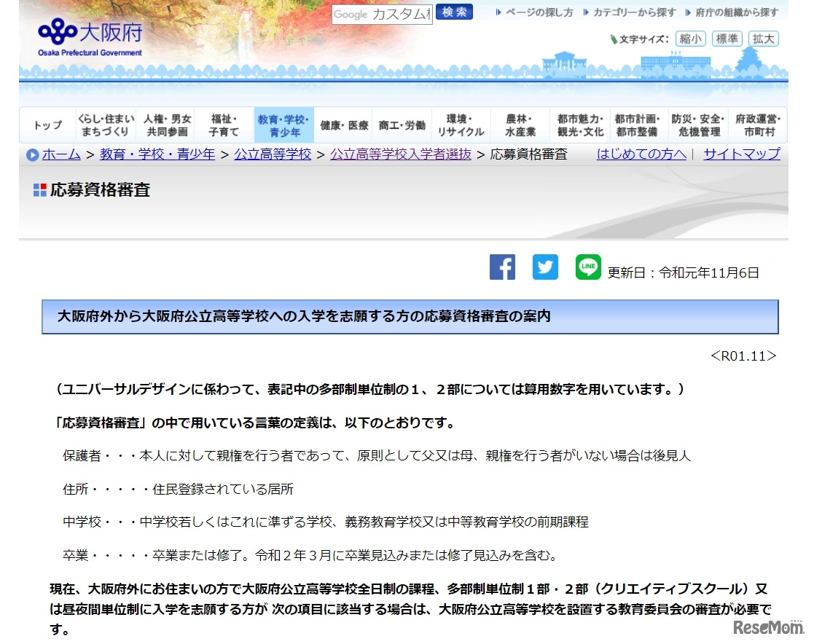Go to 公立高等学校入学者選抜 breadcrumb link
Screen dimensions: 814x644
pyautogui.click(x=401, y=154)
